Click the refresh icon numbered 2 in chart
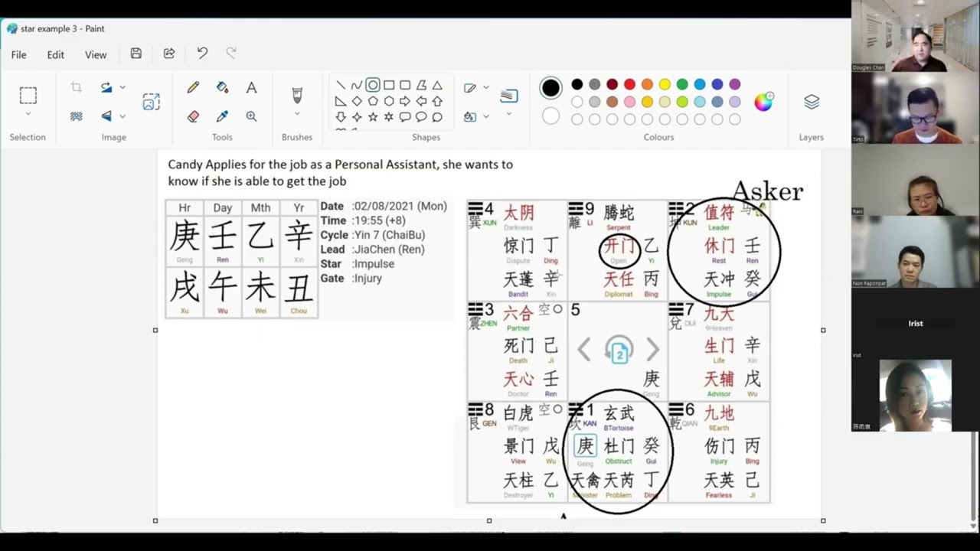Viewport: 980px width, 551px height. [x=619, y=350]
